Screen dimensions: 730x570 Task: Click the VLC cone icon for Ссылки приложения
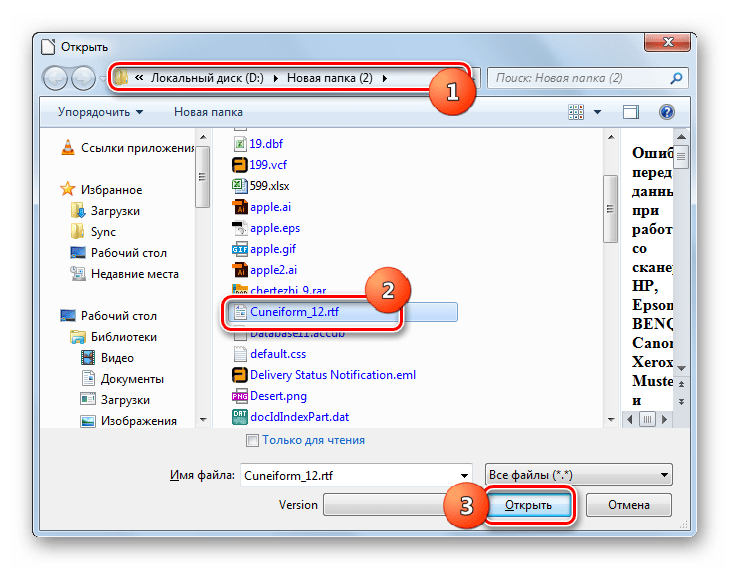pos(68,148)
